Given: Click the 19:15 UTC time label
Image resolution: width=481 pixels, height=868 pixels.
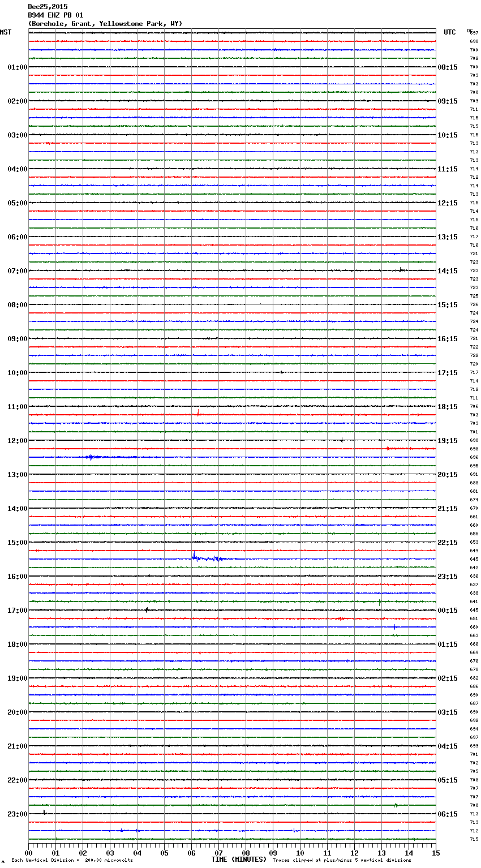Looking at the screenshot, I should [x=448, y=441].
